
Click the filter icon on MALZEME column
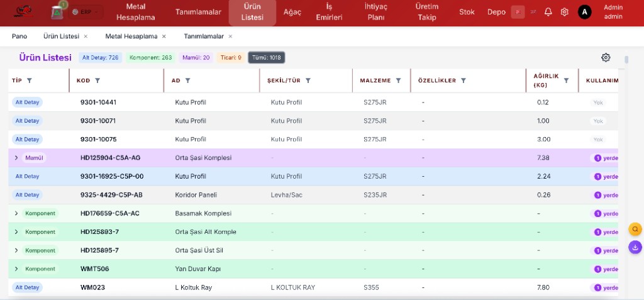398,81
